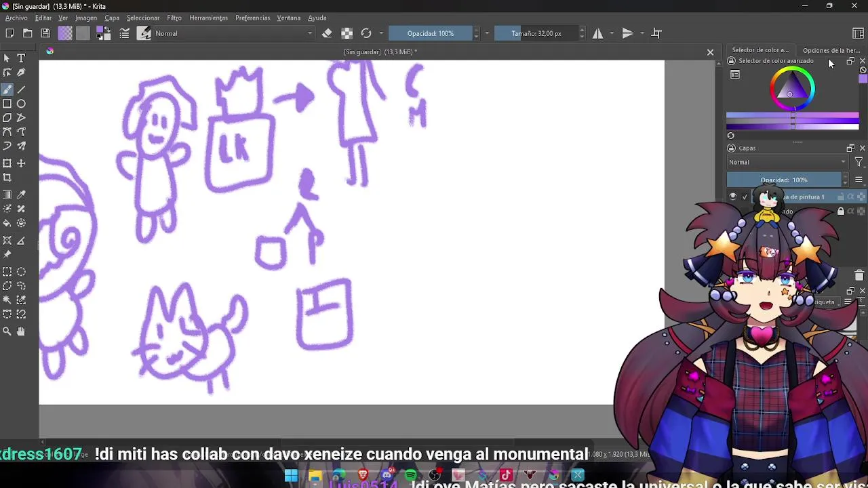Expand horizontal mirror options arrow

click(612, 33)
